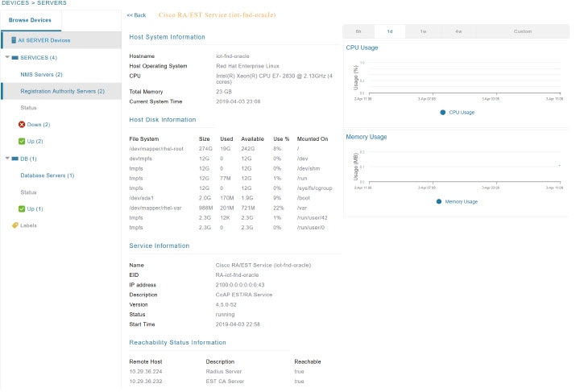Image resolution: width=580 pixels, height=392 pixels.
Task: Click the /run/user/42 mount point
Action: click(313, 218)
